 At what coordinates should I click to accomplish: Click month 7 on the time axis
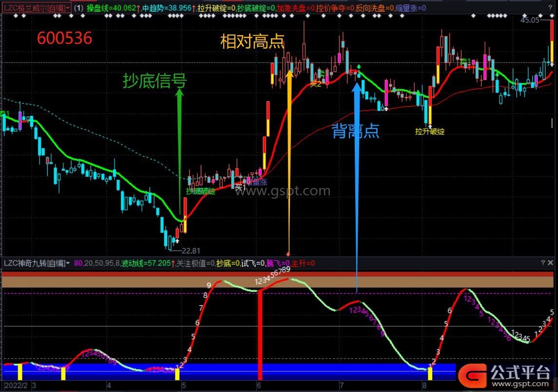point(342,385)
